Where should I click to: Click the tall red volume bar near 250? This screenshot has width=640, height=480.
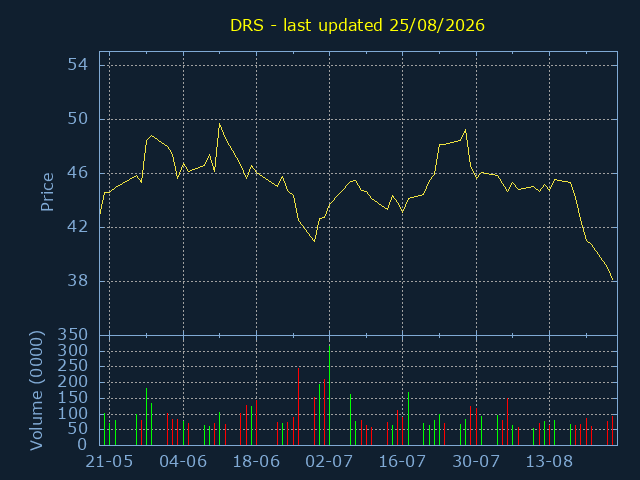click(298, 407)
